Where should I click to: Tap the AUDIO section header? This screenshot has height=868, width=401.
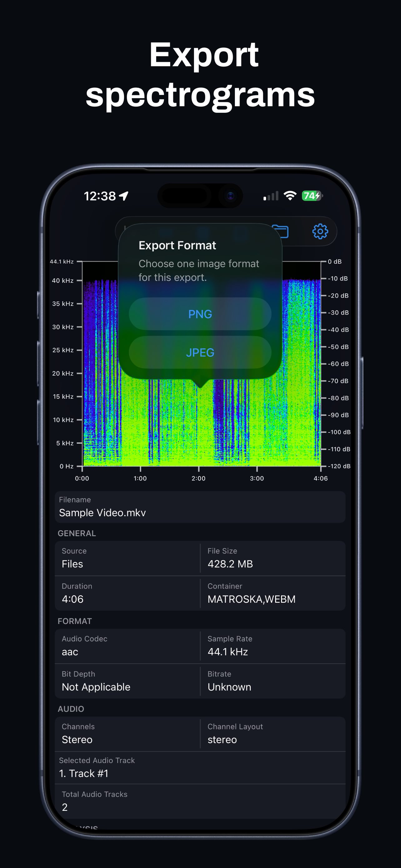point(71,709)
